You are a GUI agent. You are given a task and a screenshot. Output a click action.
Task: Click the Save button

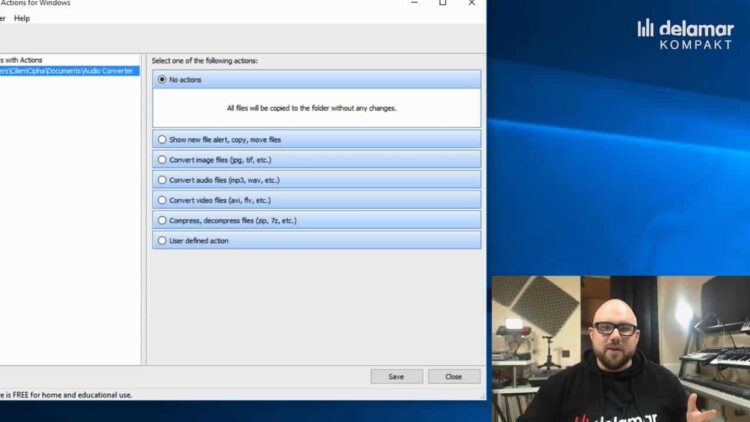point(397,377)
